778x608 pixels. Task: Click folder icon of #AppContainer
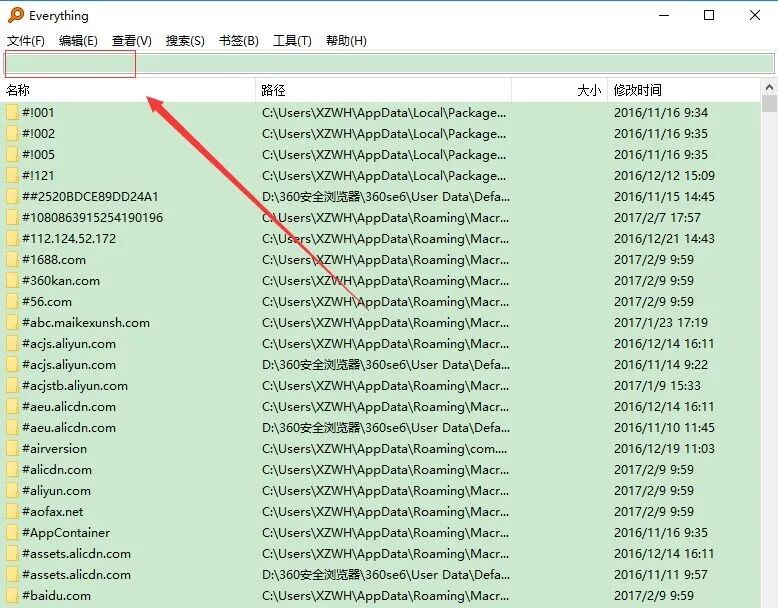coord(12,533)
